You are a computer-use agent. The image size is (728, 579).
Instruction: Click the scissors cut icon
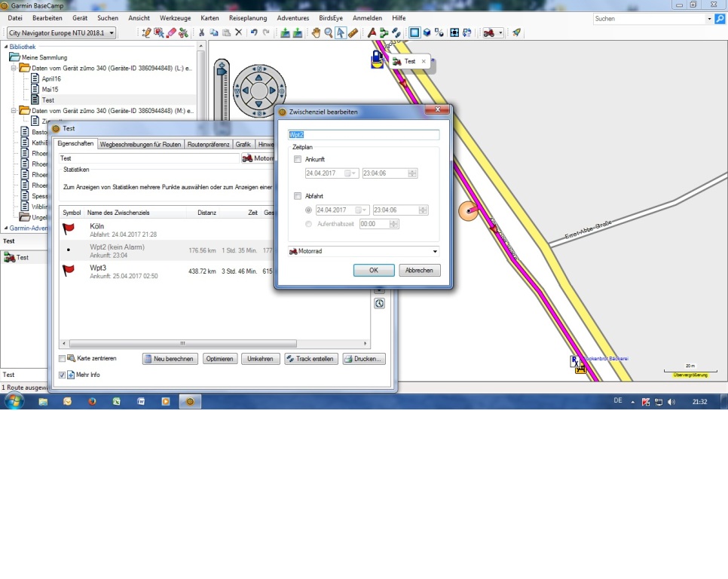point(201,33)
